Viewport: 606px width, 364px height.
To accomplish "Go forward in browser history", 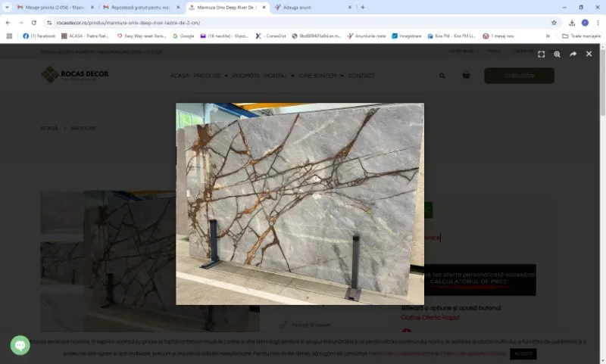I will pos(21,23).
